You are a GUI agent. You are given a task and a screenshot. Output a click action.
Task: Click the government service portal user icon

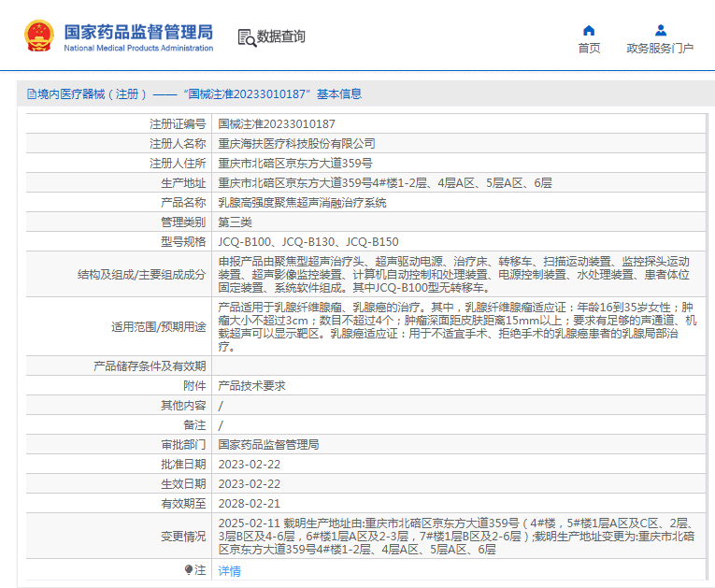(x=660, y=31)
